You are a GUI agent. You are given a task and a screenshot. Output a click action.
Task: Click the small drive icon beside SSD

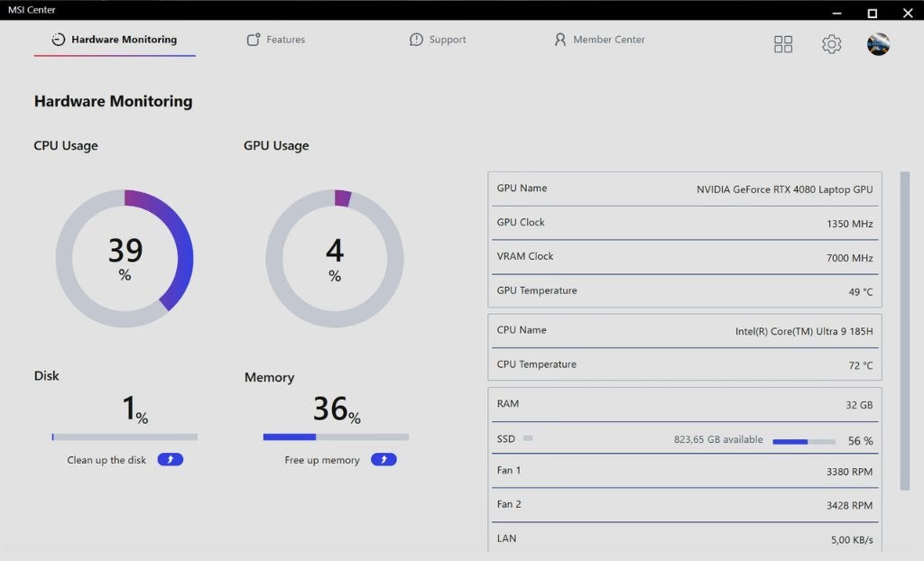click(x=528, y=438)
